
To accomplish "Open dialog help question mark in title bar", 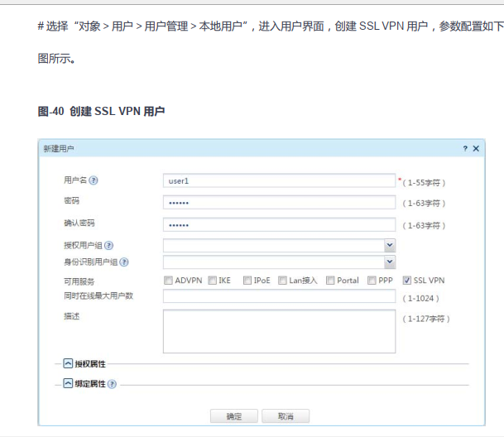I will click(x=465, y=148).
